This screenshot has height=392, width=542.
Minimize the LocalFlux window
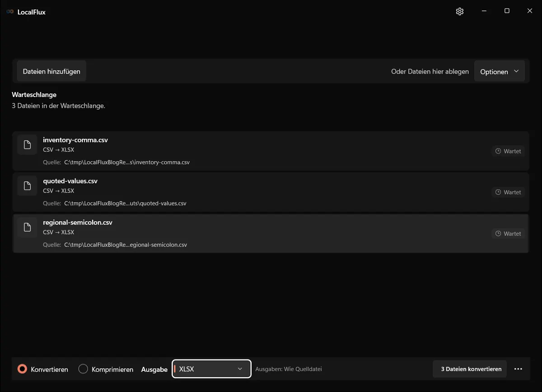[484, 11]
